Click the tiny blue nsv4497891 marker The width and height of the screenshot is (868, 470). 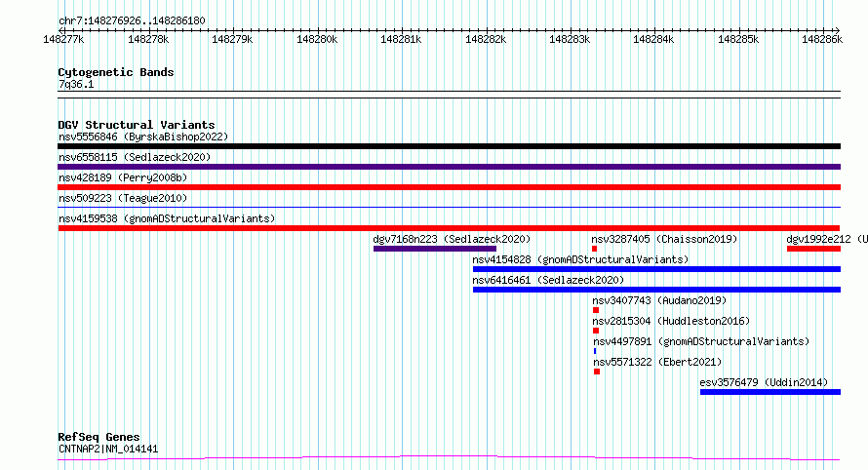tap(595, 351)
